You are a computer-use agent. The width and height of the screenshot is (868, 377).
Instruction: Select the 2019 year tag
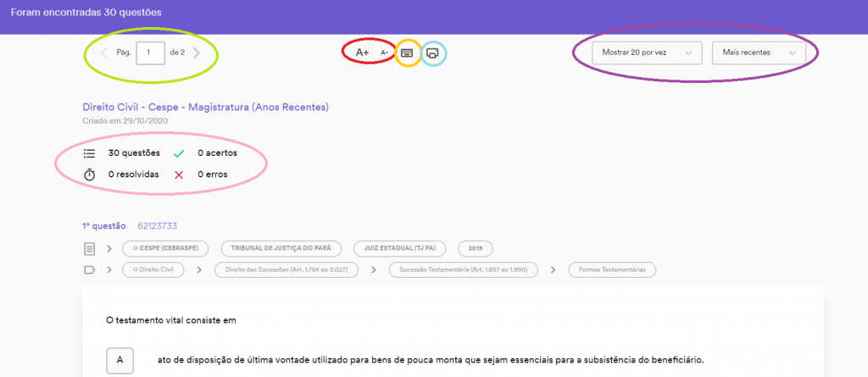pyautogui.click(x=476, y=248)
